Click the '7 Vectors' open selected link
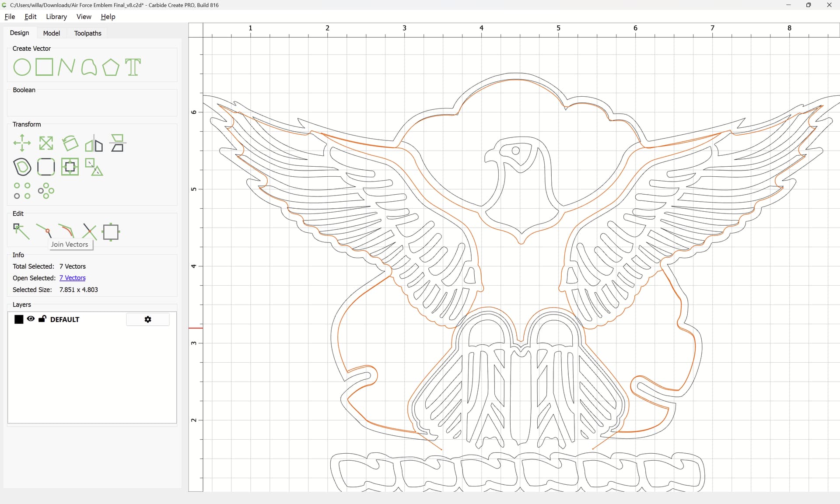Image resolution: width=840 pixels, height=504 pixels. point(72,278)
